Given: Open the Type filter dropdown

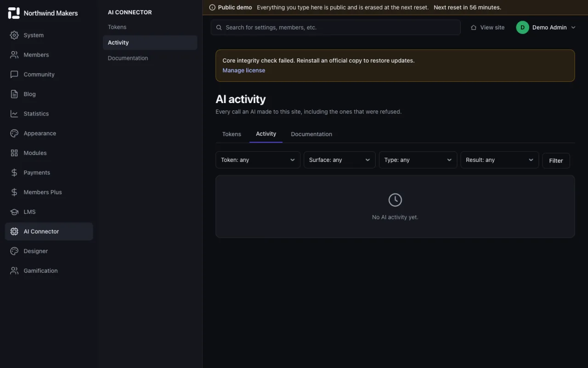Looking at the screenshot, I should click(x=418, y=160).
